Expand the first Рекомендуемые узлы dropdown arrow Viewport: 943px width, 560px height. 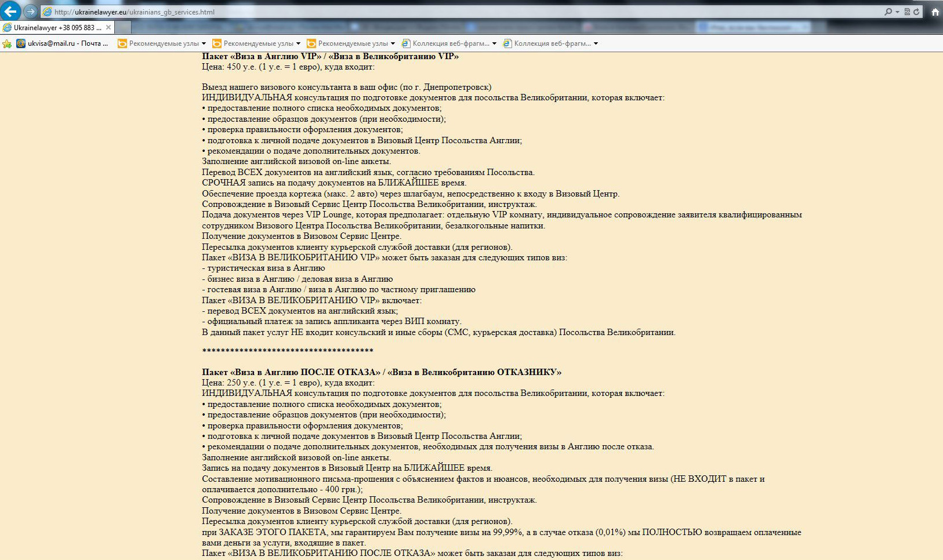[204, 43]
